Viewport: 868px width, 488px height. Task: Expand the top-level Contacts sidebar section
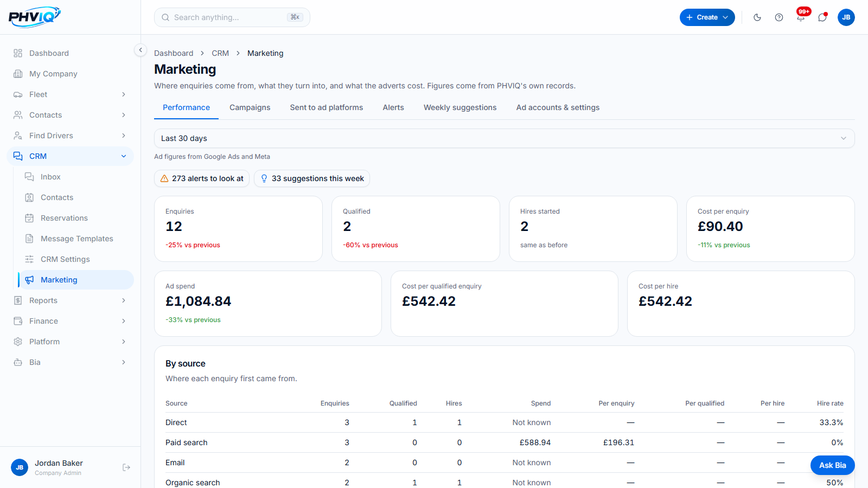click(71, 115)
